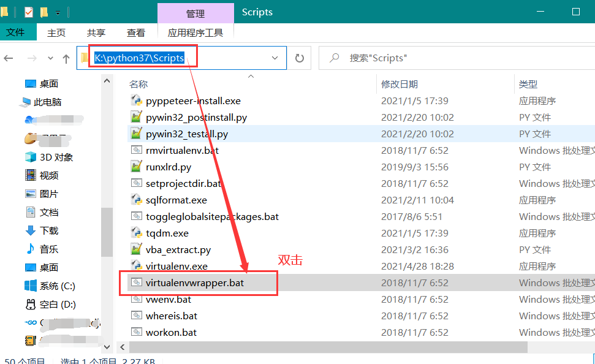
Task: Select the 管理 contextual tab
Action: point(195,13)
